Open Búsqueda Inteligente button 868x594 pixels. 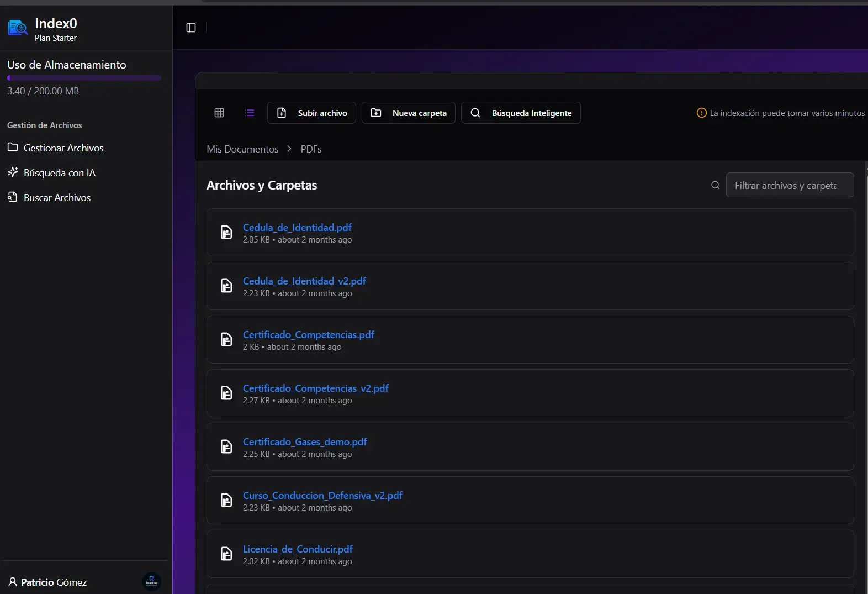point(520,113)
